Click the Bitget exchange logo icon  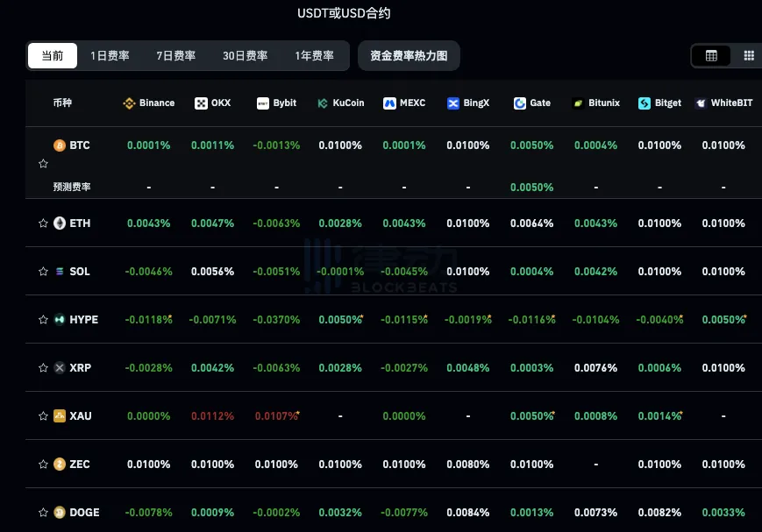644,103
